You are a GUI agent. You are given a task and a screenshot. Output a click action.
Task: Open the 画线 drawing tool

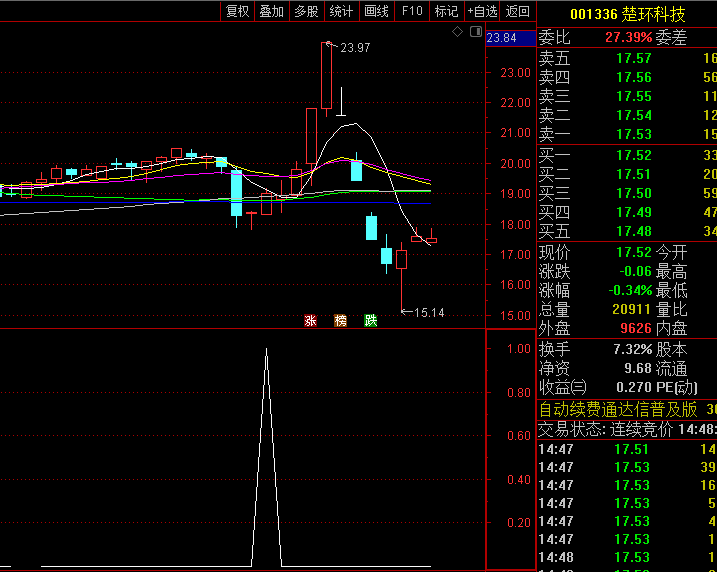376,11
